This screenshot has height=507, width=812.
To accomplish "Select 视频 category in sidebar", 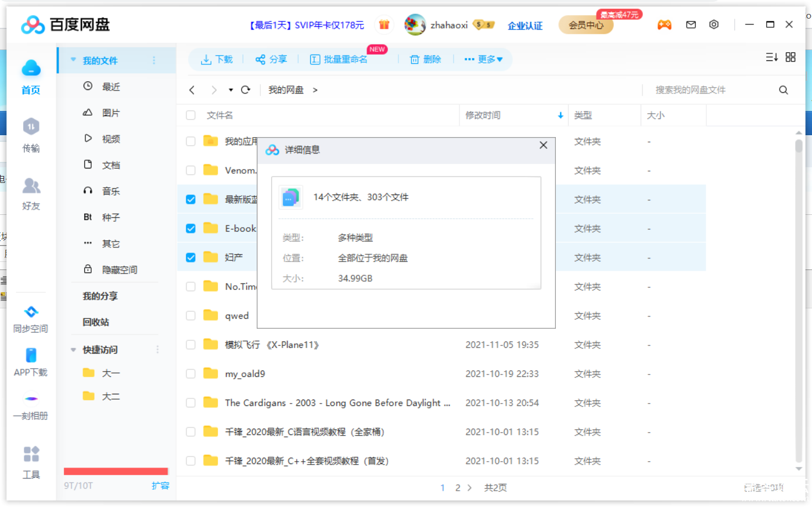I will [110, 139].
